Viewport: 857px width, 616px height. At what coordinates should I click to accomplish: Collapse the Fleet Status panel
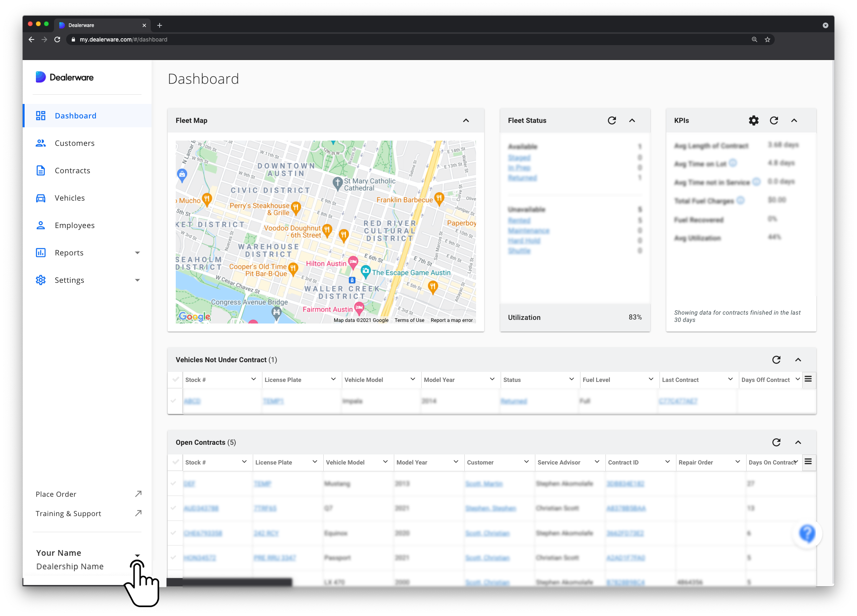(632, 120)
